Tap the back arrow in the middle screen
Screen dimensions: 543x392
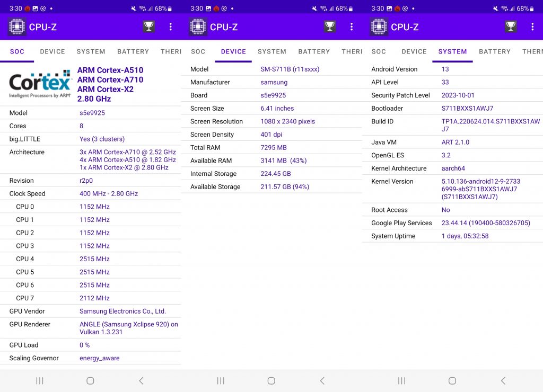[x=322, y=381]
